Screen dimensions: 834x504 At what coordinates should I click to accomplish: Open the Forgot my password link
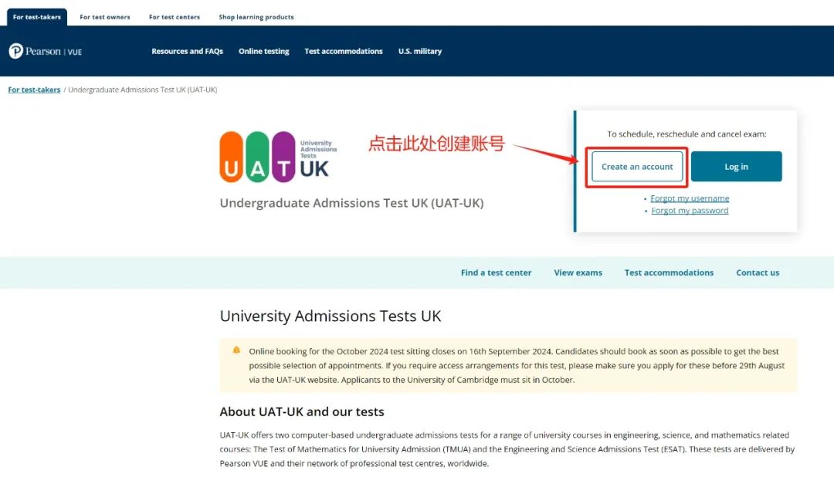pos(690,211)
